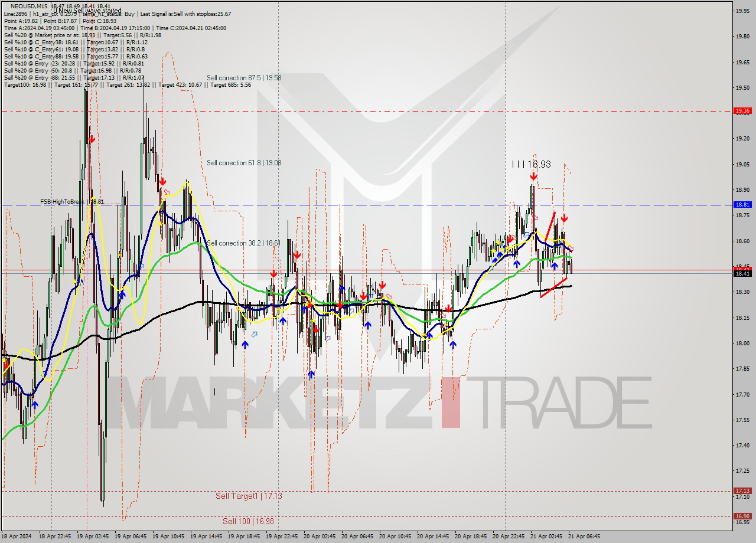This screenshot has width=756, height=543.
Task: Select the 'FSB:HighToBreak | 18.81' label
Action: click(72, 202)
